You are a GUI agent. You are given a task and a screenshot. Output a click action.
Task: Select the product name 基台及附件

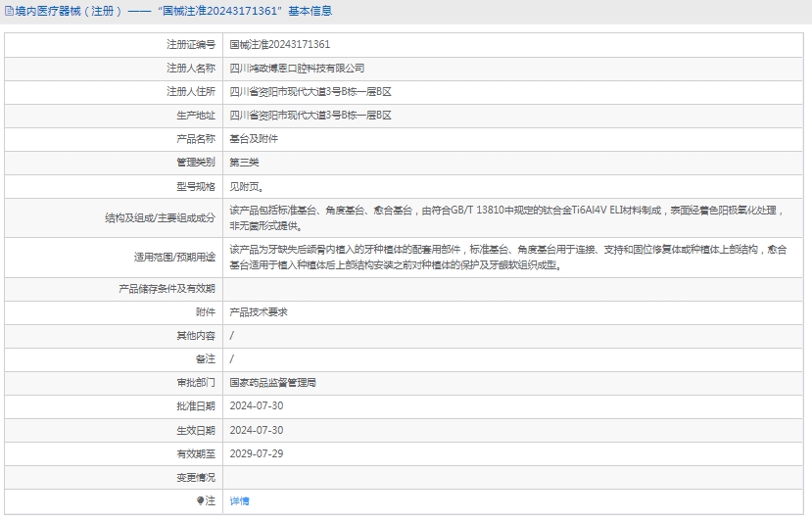pyautogui.click(x=254, y=139)
